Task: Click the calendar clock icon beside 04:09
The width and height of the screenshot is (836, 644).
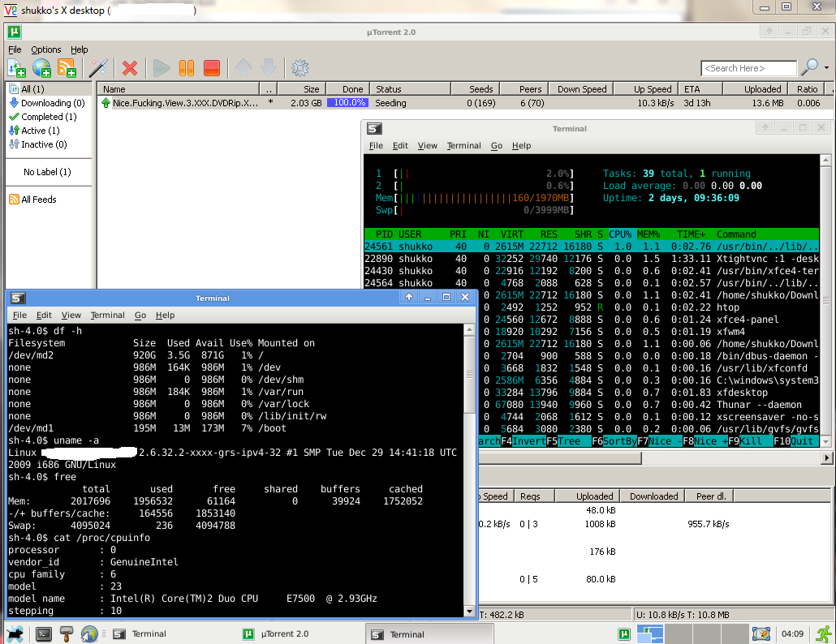Action: 761,634
